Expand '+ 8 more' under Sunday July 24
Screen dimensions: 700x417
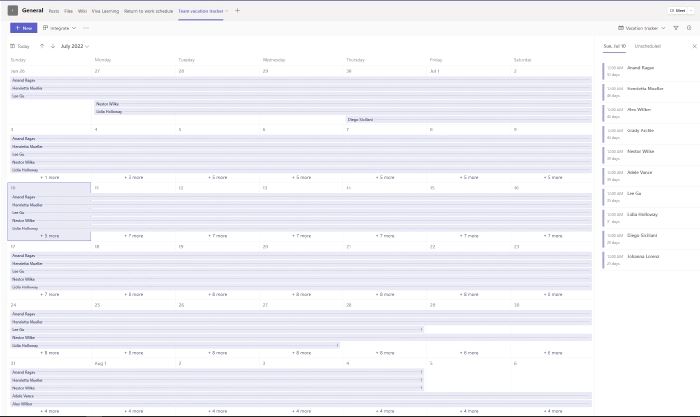click(50, 353)
